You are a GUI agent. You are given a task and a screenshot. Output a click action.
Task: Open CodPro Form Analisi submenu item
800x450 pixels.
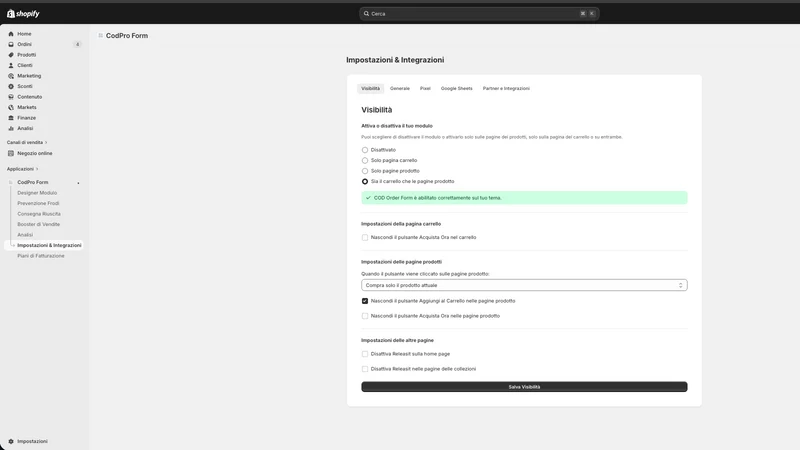pyautogui.click(x=25, y=235)
